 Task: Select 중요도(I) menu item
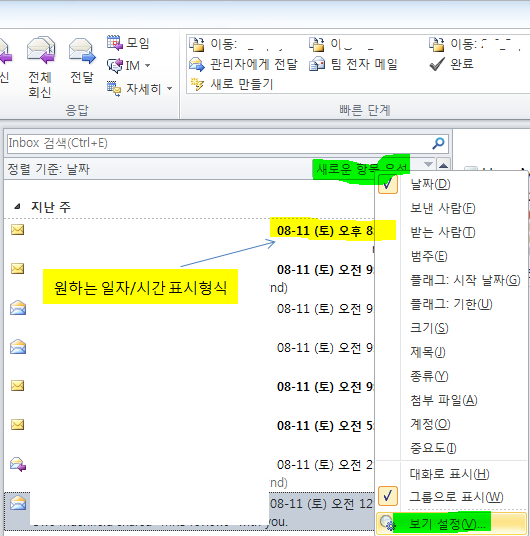[451, 448]
